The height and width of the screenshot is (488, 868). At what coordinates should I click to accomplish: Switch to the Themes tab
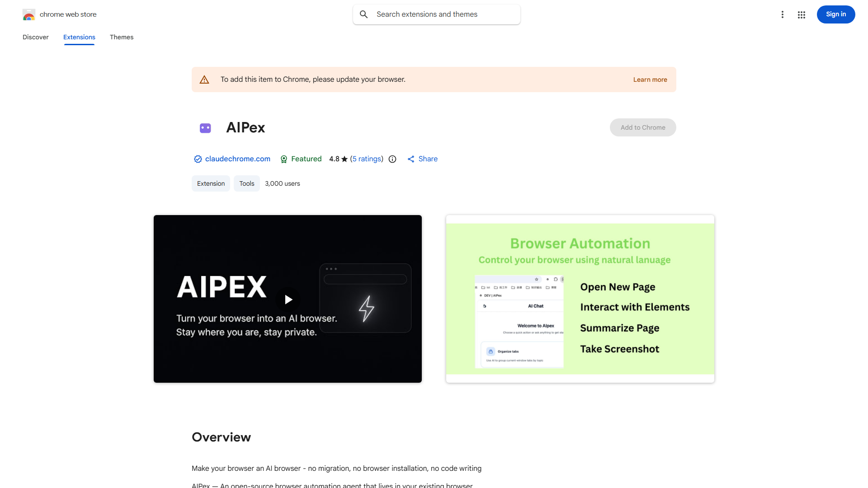[x=121, y=37]
